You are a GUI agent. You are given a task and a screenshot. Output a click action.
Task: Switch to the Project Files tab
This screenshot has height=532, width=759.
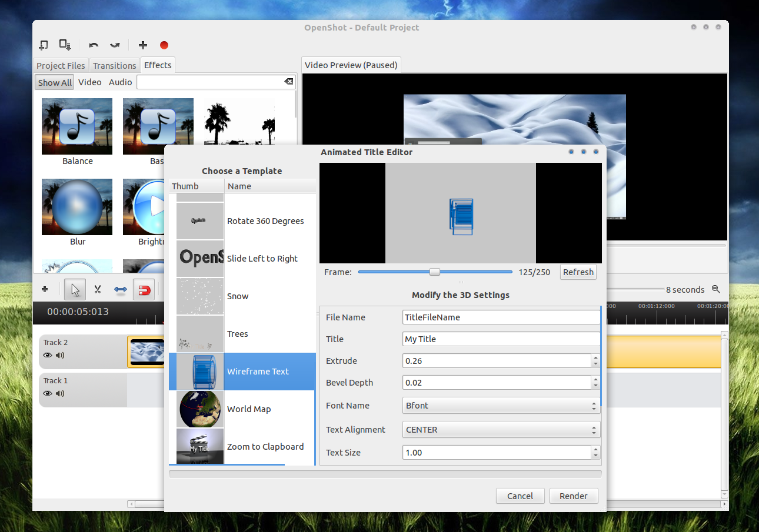[x=61, y=65]
